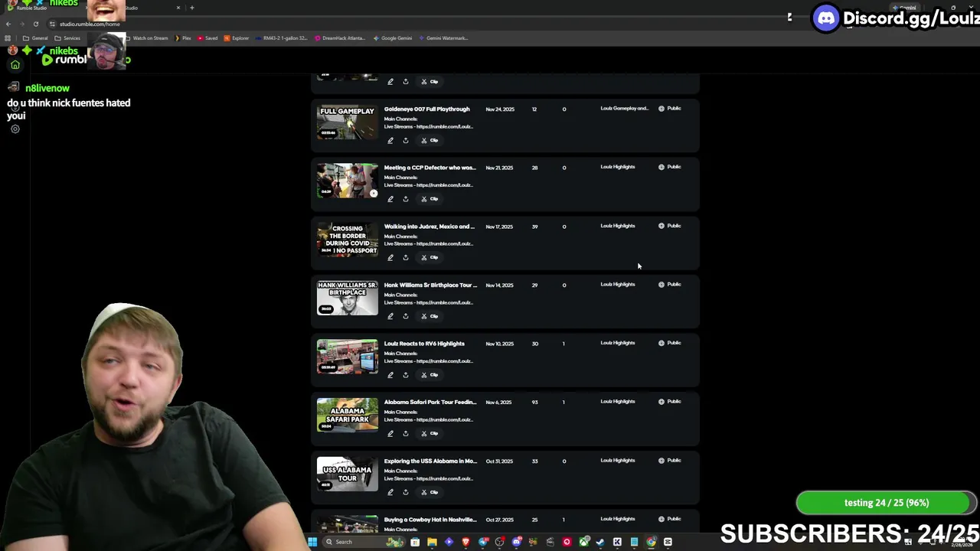The width and height of the screenshot is (980, 551).
Task: Clip the Goldeneye 007 Full Playthrough video
Action: pos(429,140)
